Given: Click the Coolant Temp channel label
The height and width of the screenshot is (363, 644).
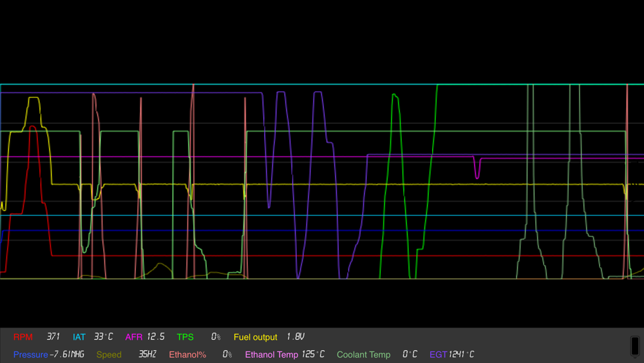Looking at the screenshot, I should (363, 355).
